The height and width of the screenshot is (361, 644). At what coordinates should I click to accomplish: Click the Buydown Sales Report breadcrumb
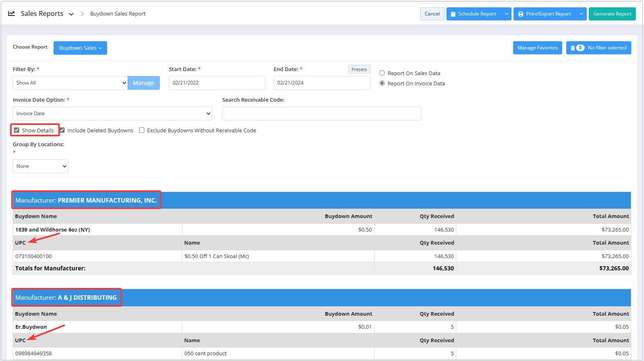pos(118,13)
